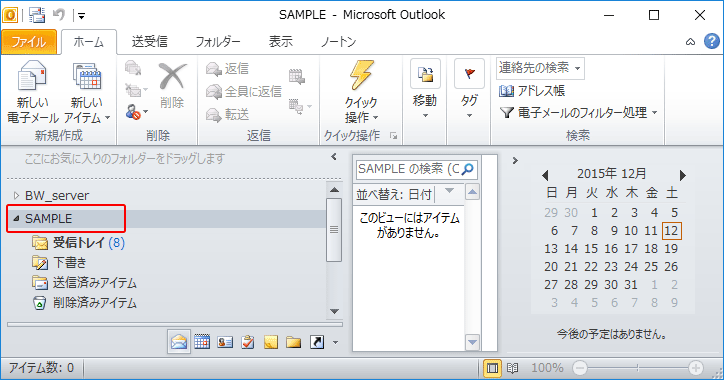Select December 25 in the calendar
Viewport: 724px width, 380px height.
[651, 266]
